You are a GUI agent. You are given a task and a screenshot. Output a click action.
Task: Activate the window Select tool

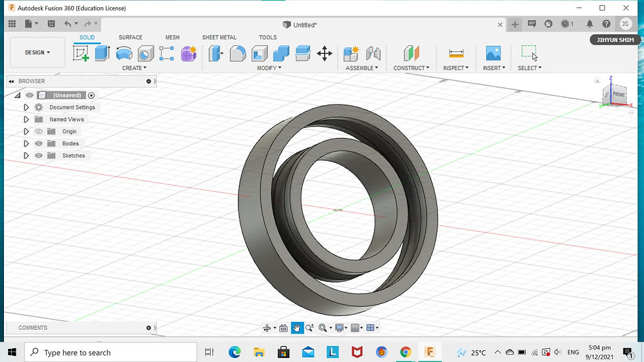pos(530,53)
